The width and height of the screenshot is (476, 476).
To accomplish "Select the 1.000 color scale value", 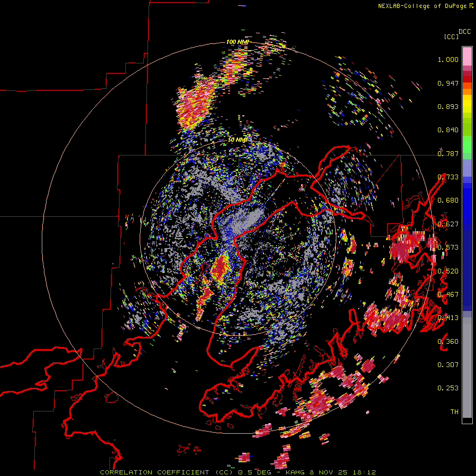I will click(x=448, y=59).
